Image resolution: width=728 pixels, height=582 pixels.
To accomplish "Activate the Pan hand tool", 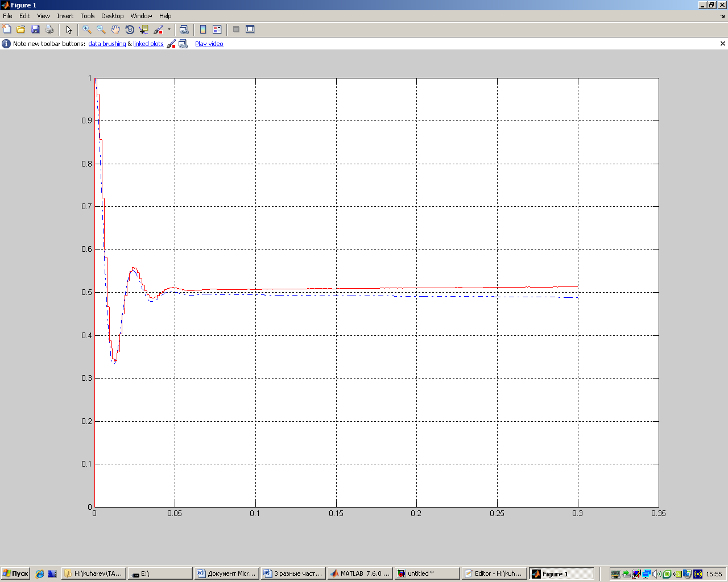I will click(x=115, y=29).
